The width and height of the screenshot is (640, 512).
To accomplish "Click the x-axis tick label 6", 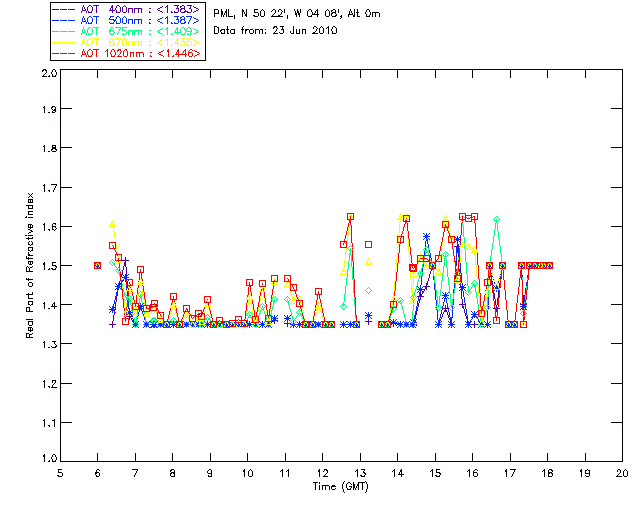I will tap(98, 473).
